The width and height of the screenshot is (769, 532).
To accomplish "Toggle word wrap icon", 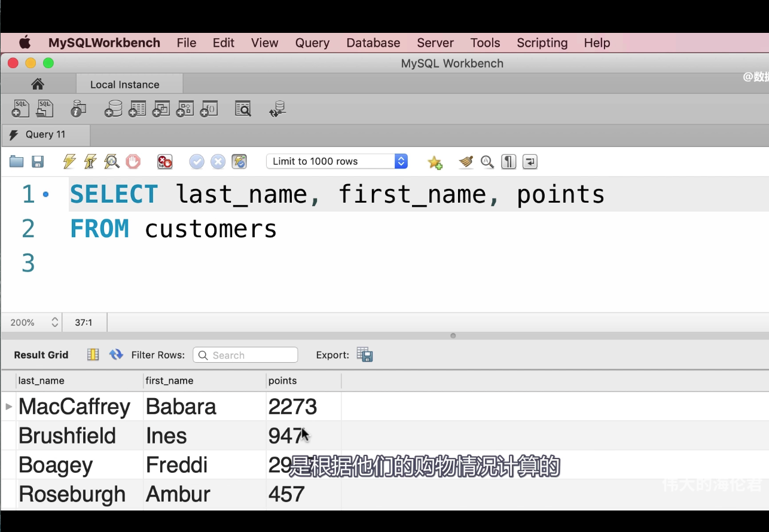I will pyautogui.click(x=530, y=161).
